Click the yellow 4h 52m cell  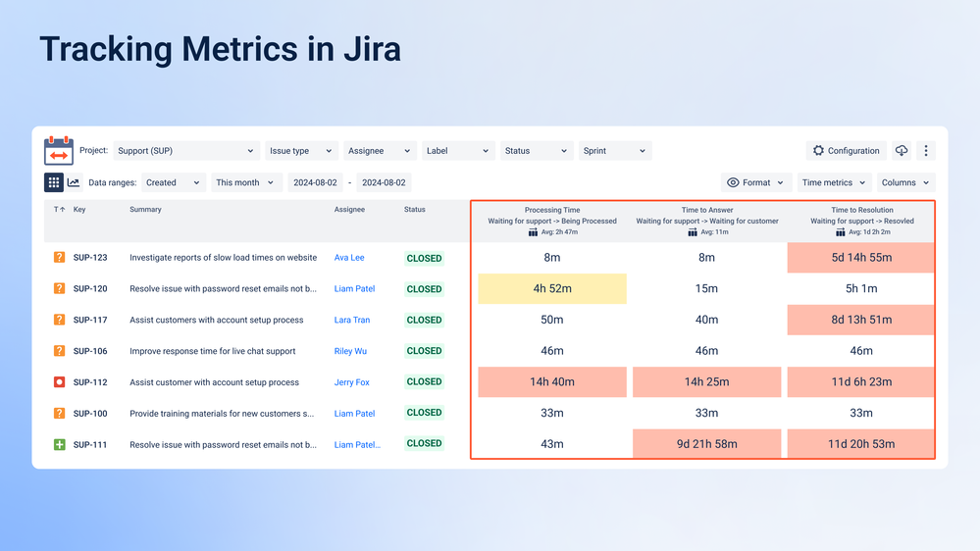[552, 288]
